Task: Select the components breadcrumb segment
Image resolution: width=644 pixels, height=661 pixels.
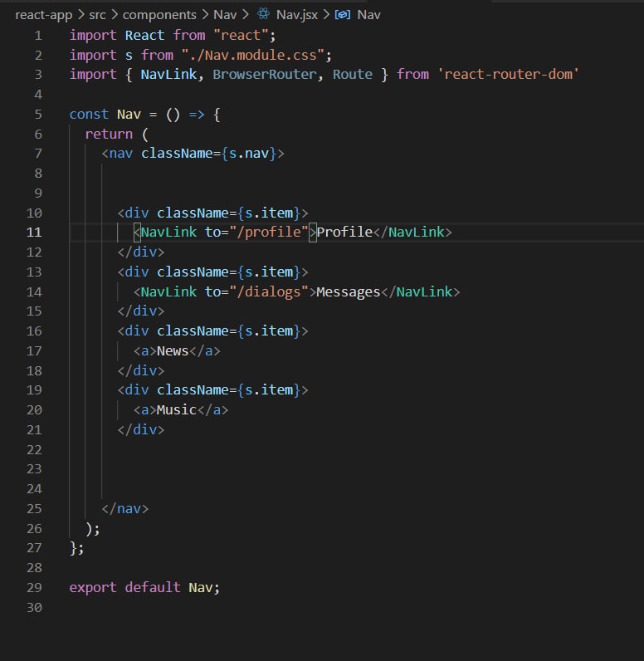Action: coord(159,15)
